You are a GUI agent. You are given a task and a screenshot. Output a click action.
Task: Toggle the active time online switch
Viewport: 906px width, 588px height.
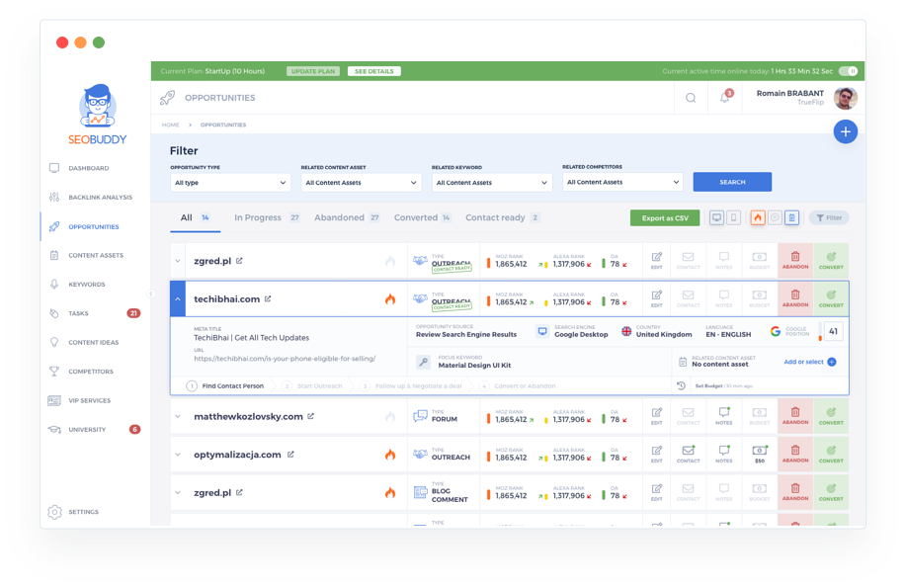[849, 71]
